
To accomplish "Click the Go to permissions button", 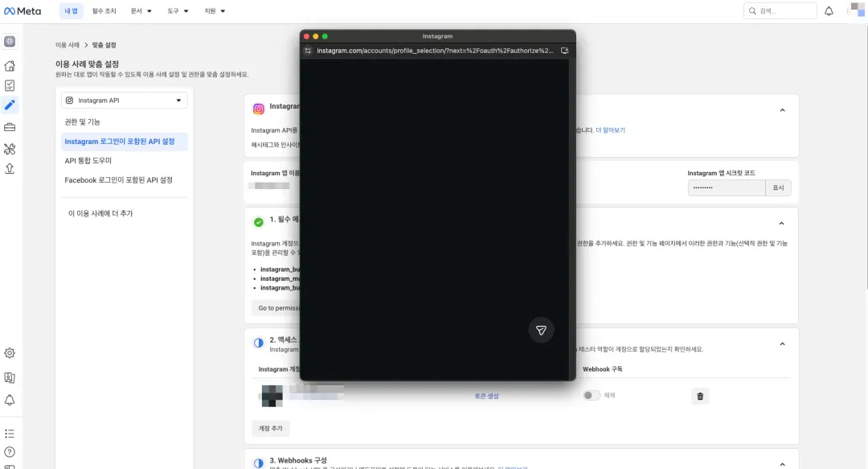I will click(x=276, y=307).
